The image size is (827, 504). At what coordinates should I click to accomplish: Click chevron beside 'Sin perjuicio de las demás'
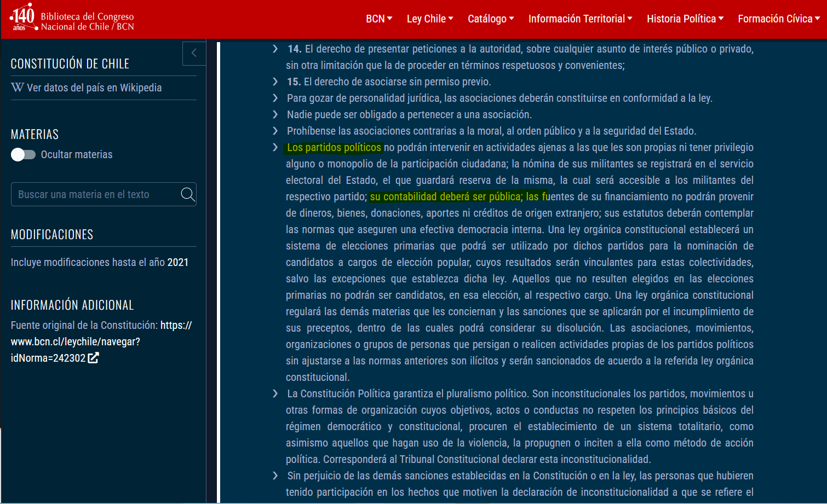(275, 476)
